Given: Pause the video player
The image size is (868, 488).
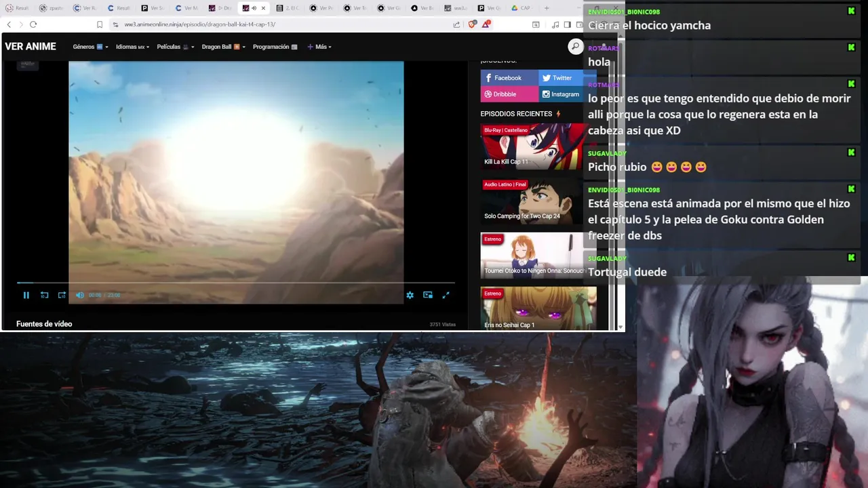Looking at the screenshot, I should [x=26, y=295].
